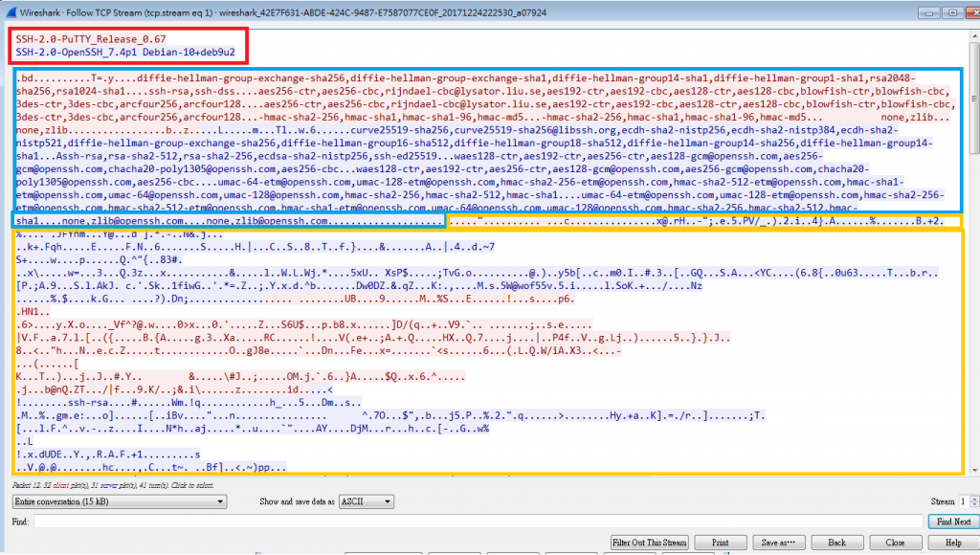Click the scrollbar down arrow
980x555 pixels.
point(974,470)
